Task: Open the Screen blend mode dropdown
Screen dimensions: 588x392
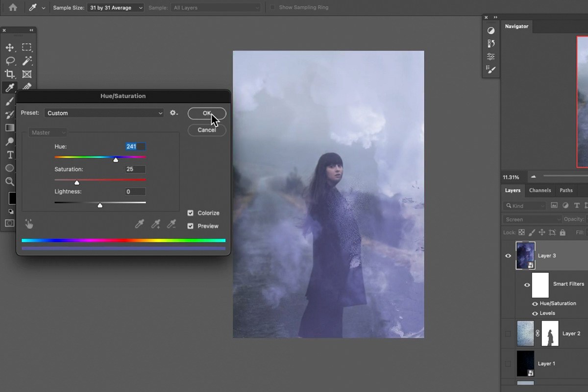Action: pos(532,220)
